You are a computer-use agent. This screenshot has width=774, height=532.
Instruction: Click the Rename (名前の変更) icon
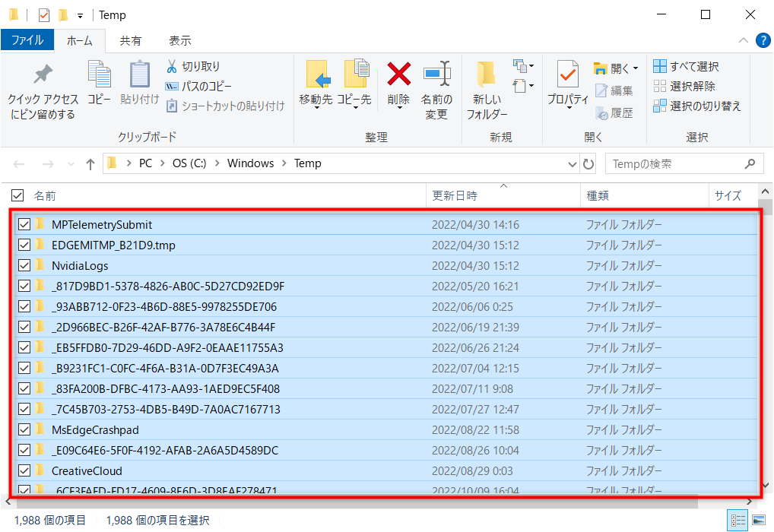coord(436,75)
